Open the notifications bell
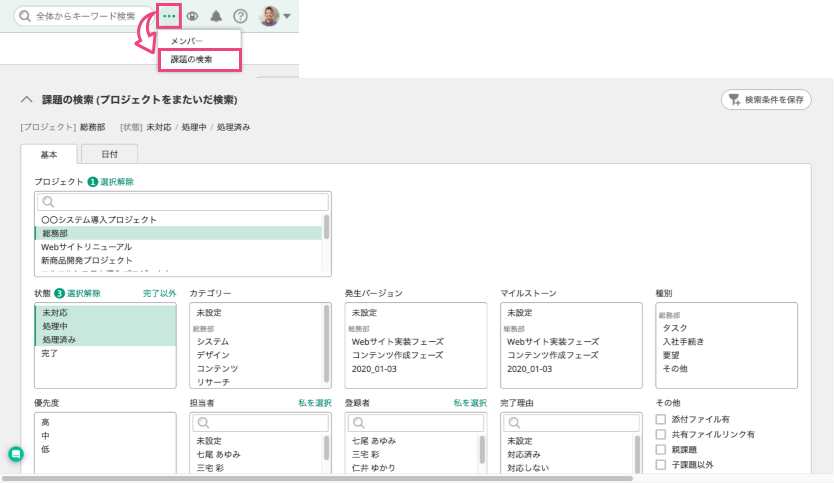The height and width of the screenshot is (483, 834). tap(216, 16)
